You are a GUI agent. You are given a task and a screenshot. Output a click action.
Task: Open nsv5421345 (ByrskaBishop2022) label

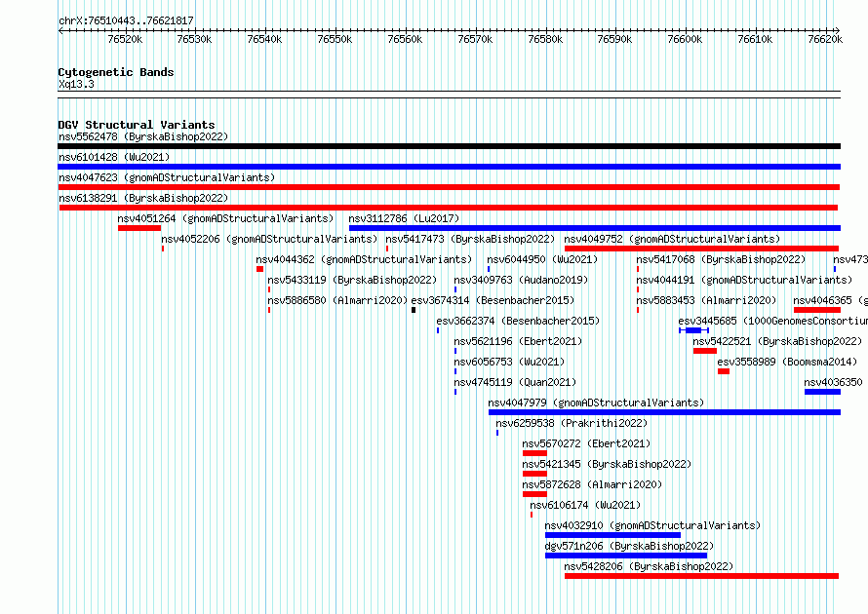607,464
